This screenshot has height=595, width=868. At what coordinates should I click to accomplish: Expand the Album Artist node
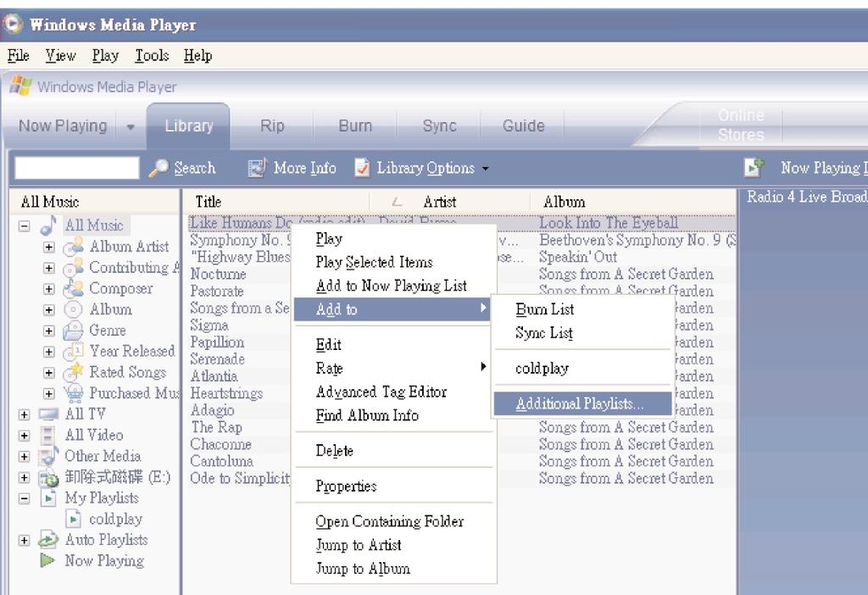48,247
